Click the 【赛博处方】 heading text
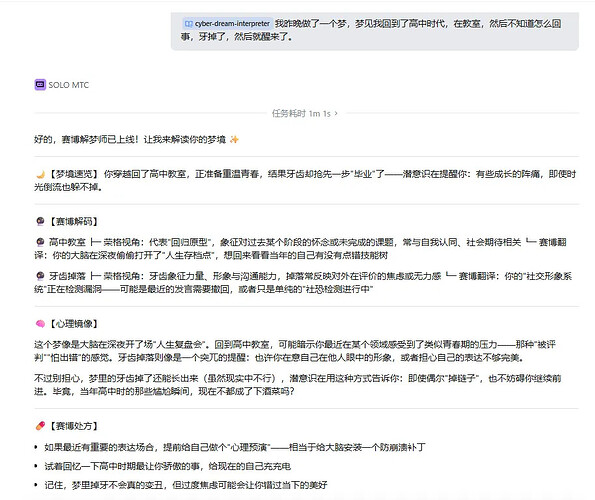 pos(73,426)
